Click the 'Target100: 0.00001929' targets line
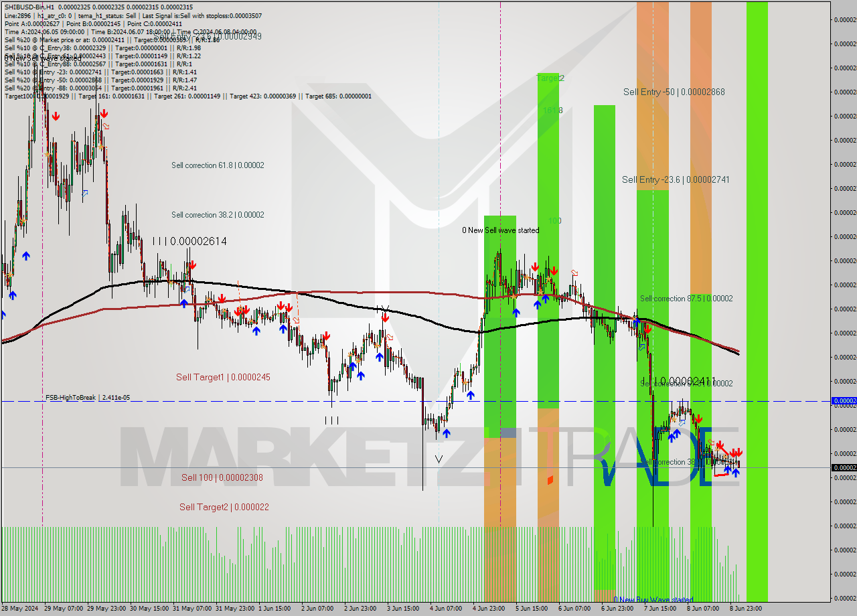 pyautogui.click(x=188, y=96)
